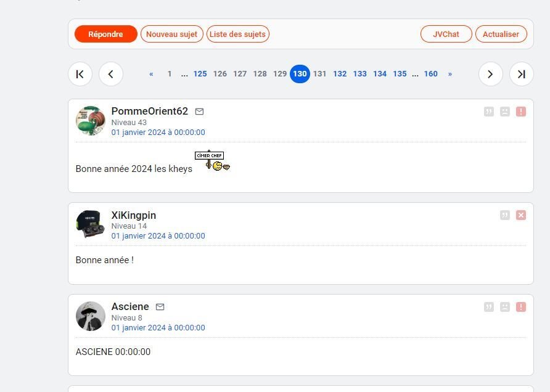Create a Nouveau sujet
The height and width of the screenshot is (392, 550).
click(x=172, y=34)
